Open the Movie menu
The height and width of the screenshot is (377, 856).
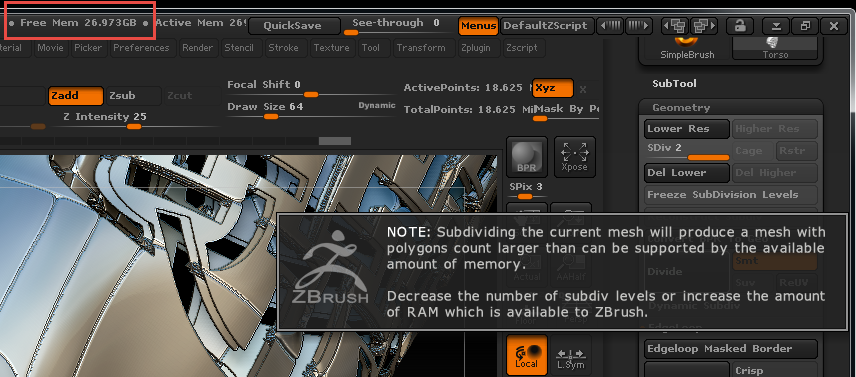pyautogui.click(x=50, y=48)
